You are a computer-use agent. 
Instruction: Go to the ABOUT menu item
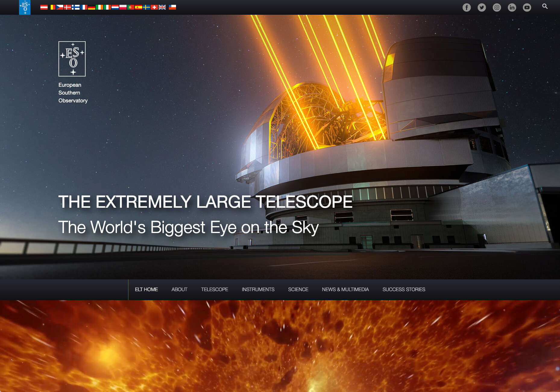click(x=179, y=289)
